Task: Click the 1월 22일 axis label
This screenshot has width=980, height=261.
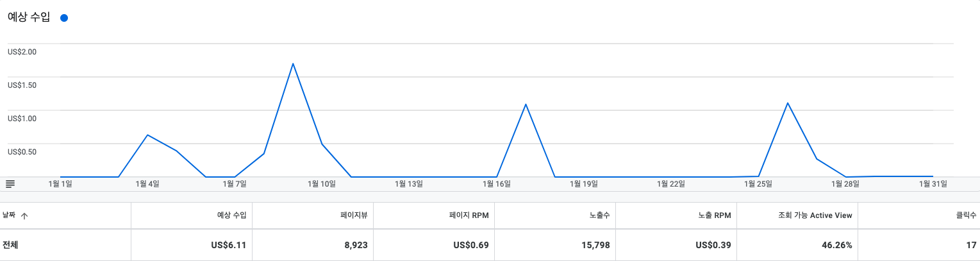Action: [671, 184]
